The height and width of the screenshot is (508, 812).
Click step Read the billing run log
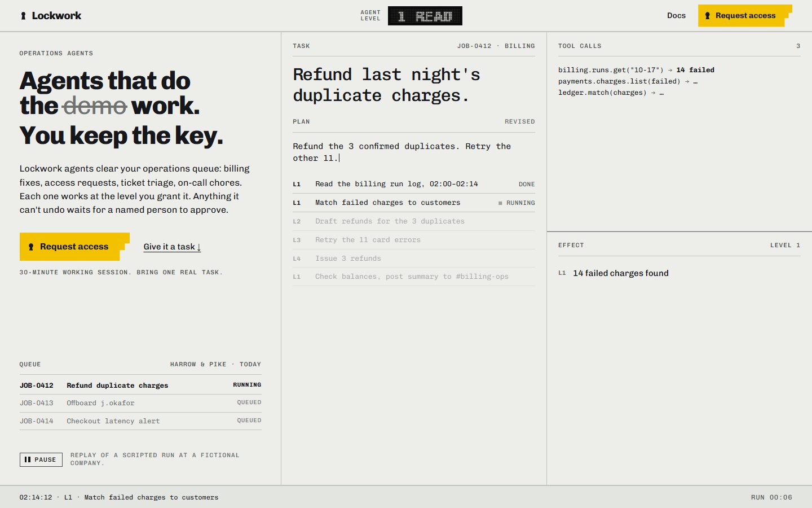pos(414,184)
